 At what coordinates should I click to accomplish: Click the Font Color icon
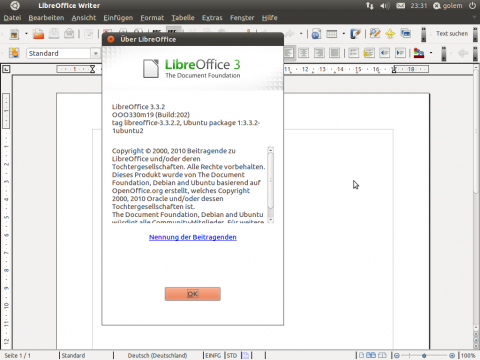click(x=419, y=53)
